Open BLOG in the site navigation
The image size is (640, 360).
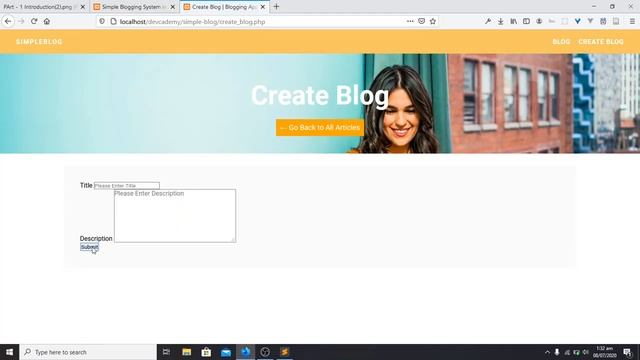(561, 42)
